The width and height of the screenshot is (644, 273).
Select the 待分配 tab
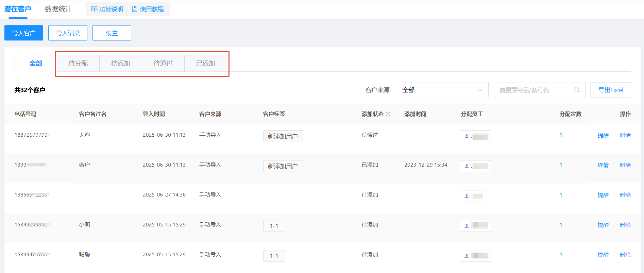pos(78,64)
